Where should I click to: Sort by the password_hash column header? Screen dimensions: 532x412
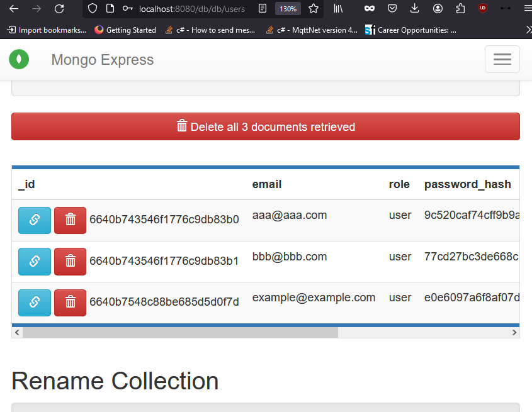click(x=468, y=184)
